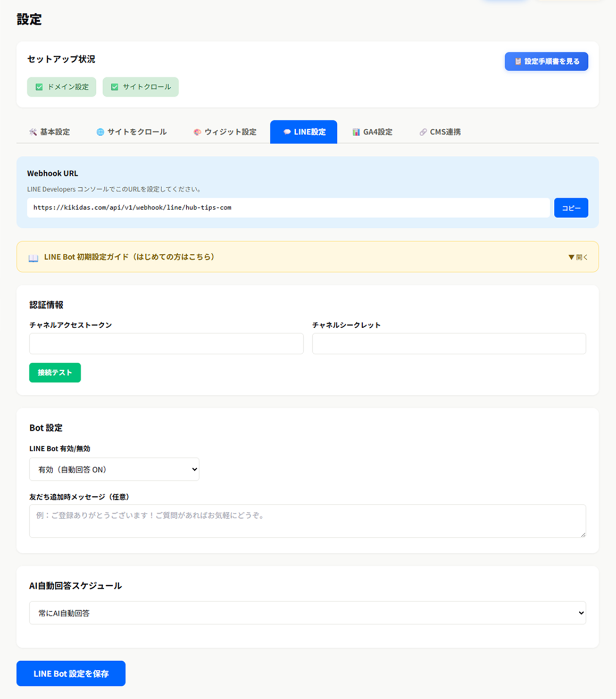Image resolution: width=616 pixels, height=699 pixels.
Task: Click the 'LINE Developers コンソール' instruction text
Action: tap(114, 189)
